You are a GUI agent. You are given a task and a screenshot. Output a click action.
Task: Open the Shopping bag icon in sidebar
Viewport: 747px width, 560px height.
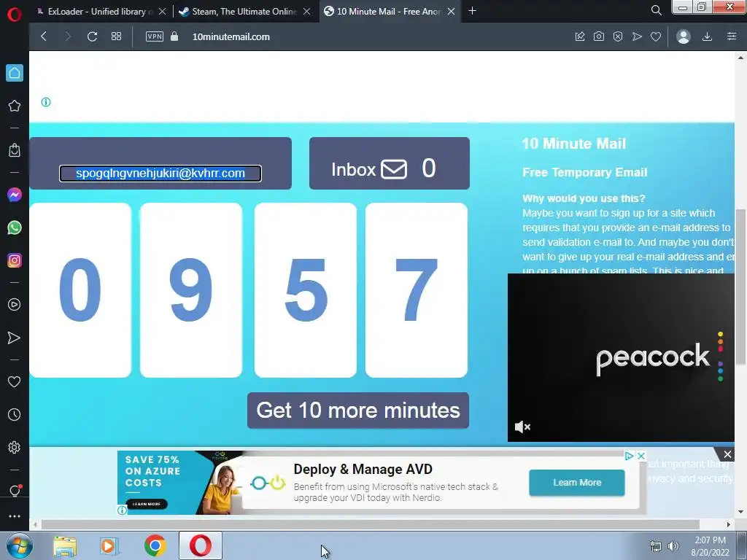pyautogui.click(x=15, y=150)
